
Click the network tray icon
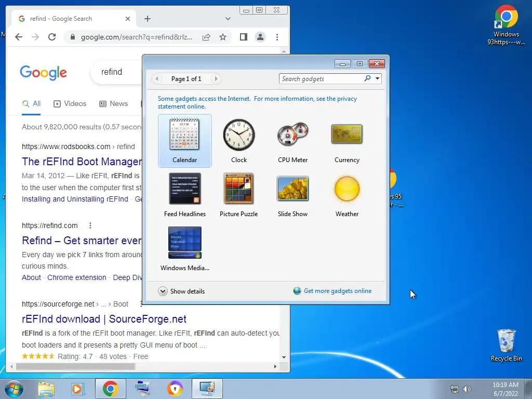(x=454, y=389)
